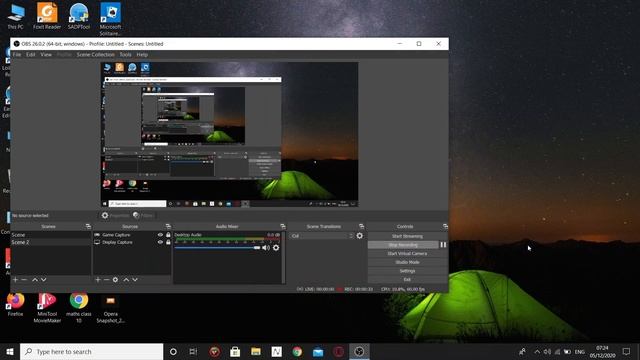This screenshot has width=640, height=360.
Task: Pop out the Sources dock using its header icon
Action: coord(168,226)
